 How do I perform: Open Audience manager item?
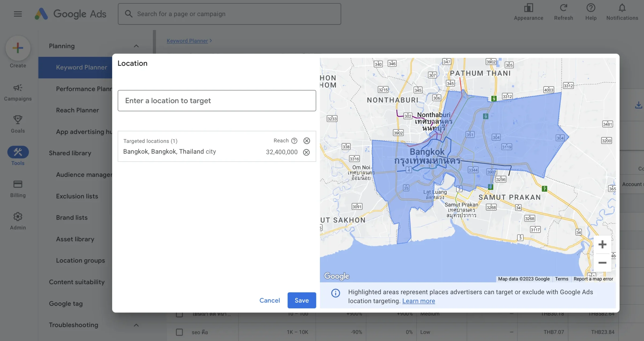(84, 175)
